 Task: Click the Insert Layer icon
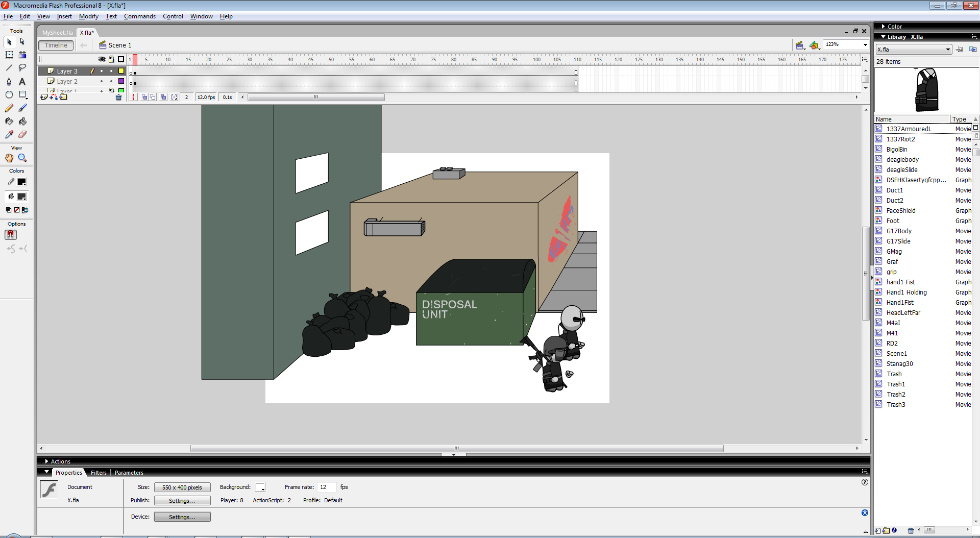[44, 97]
